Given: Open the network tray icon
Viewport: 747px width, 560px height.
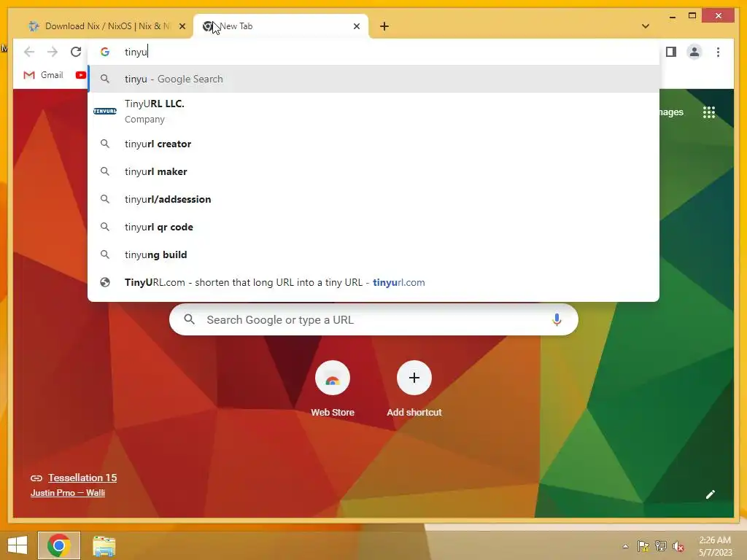Looking at the screenshot, I should click(x=661, y=546).
